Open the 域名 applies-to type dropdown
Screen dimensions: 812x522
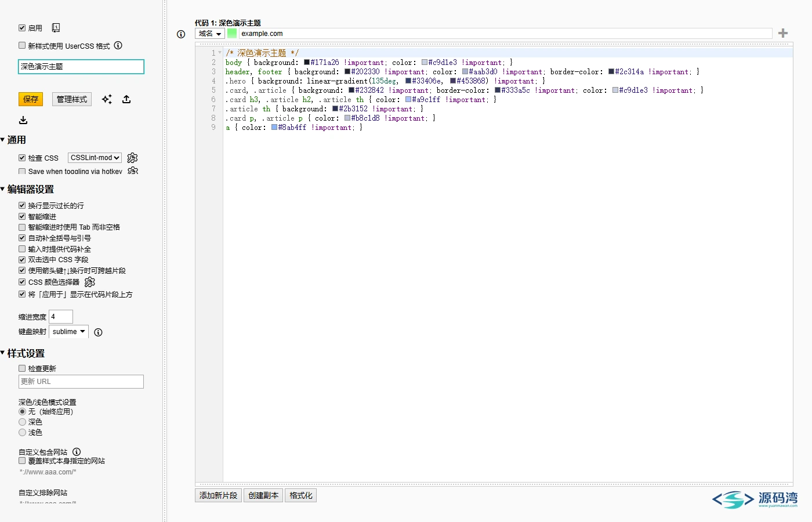pos(210,34)
